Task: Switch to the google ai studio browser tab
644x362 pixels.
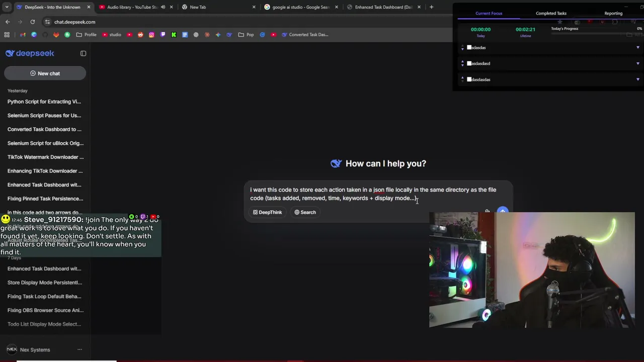Action: 300,7
